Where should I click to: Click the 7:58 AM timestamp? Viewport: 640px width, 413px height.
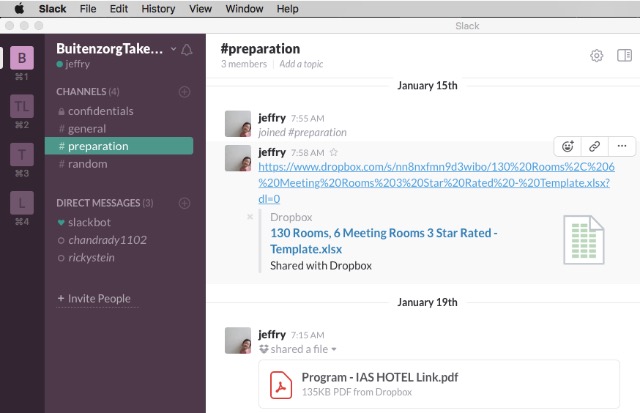[x=308, y=153]
